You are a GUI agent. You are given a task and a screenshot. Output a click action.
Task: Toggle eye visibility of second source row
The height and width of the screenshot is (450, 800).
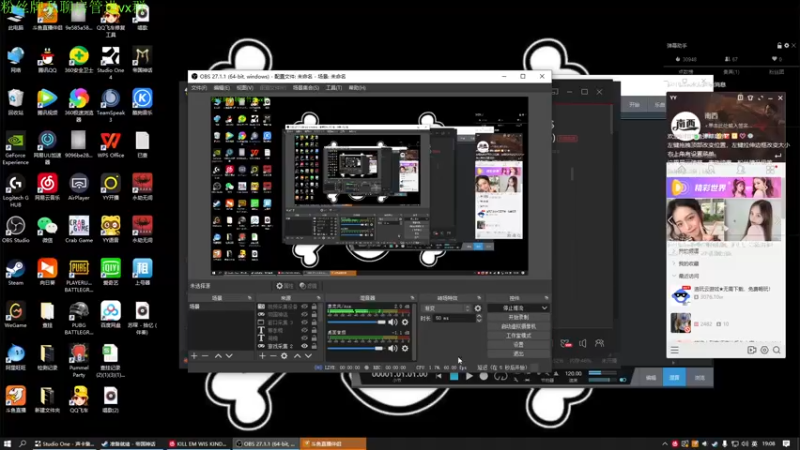click(x=305, y=314)
